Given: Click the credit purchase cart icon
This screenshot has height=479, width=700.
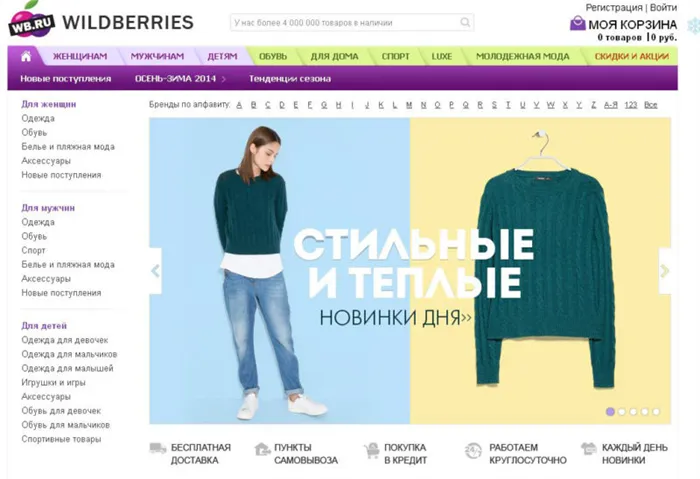Looking at the screenshot, I should coord(371,450).
